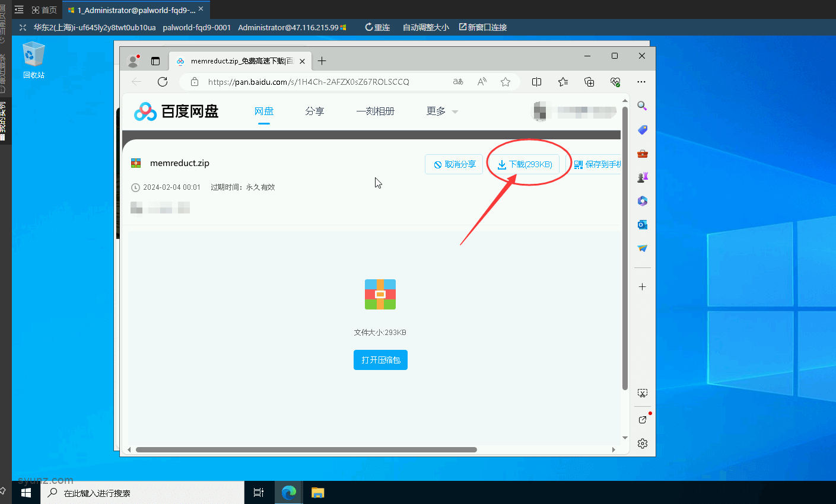Select the 一刻相册 tab
Image resolution: width=836 pixels, height=504 pixels.
pos(376,111)
